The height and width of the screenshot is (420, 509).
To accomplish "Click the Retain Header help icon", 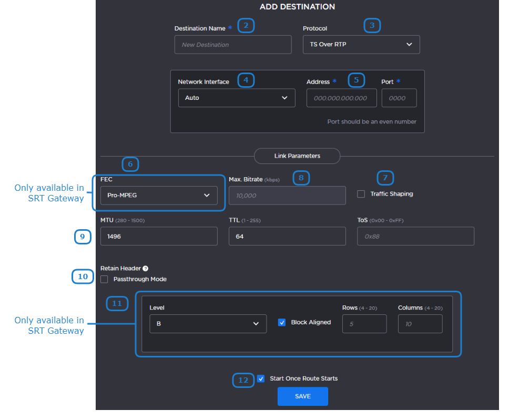I will pos(145,269).
